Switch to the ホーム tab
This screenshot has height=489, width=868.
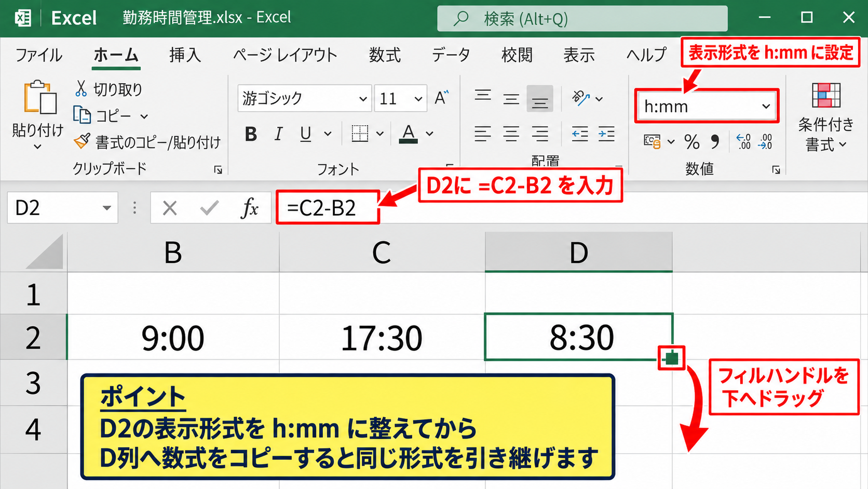tap(116, 55)
